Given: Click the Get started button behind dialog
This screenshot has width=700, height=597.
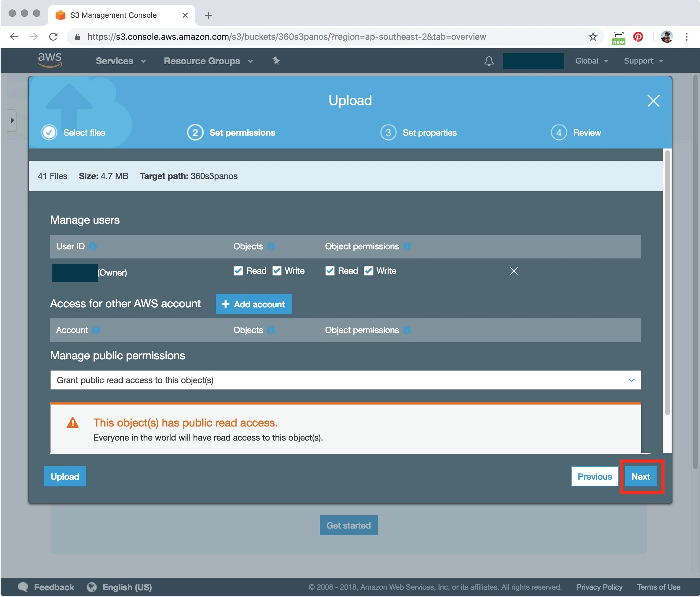Looking at the screenshot, I should [x=349, y=526].
